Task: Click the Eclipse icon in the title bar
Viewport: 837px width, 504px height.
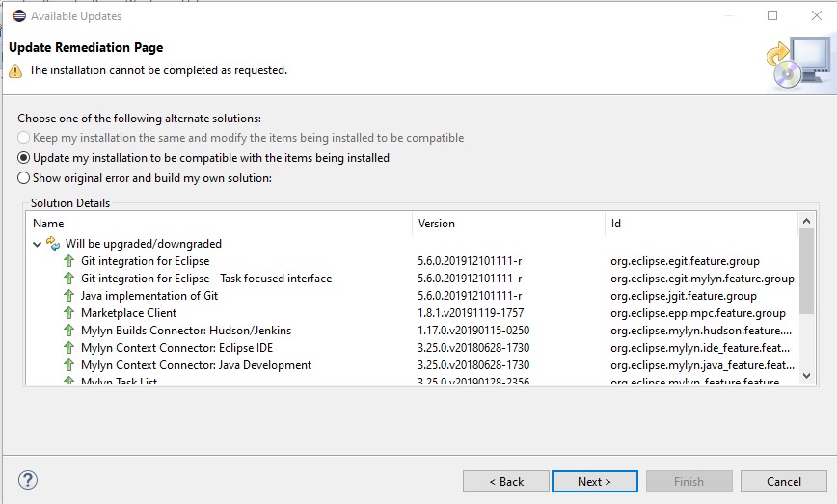Action: [x=19, y=16]
